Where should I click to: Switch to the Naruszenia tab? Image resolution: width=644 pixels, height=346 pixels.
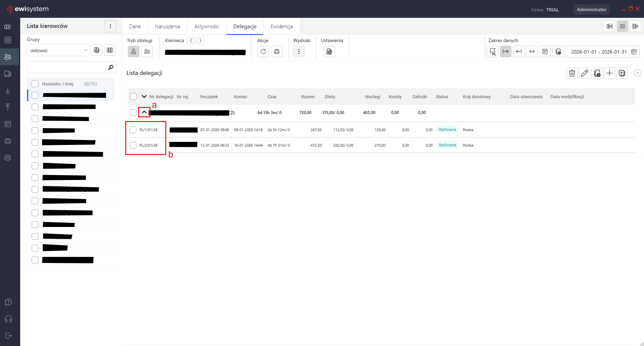167,27
